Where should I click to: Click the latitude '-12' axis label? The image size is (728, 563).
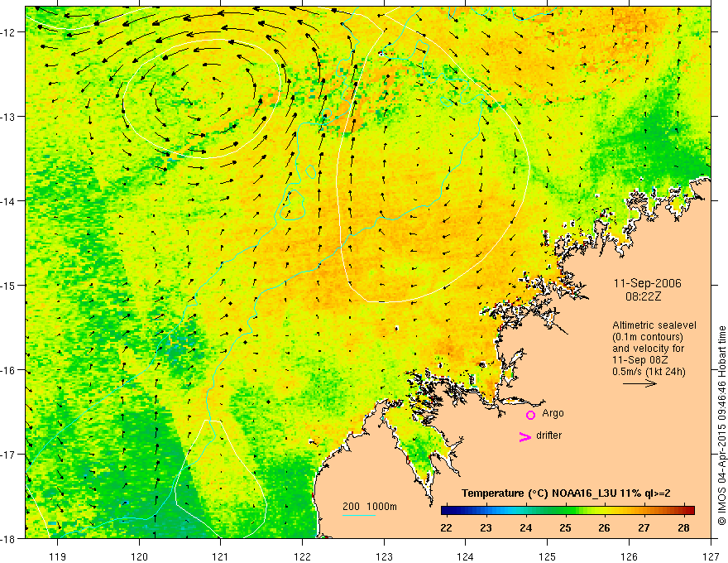[9, 32]
